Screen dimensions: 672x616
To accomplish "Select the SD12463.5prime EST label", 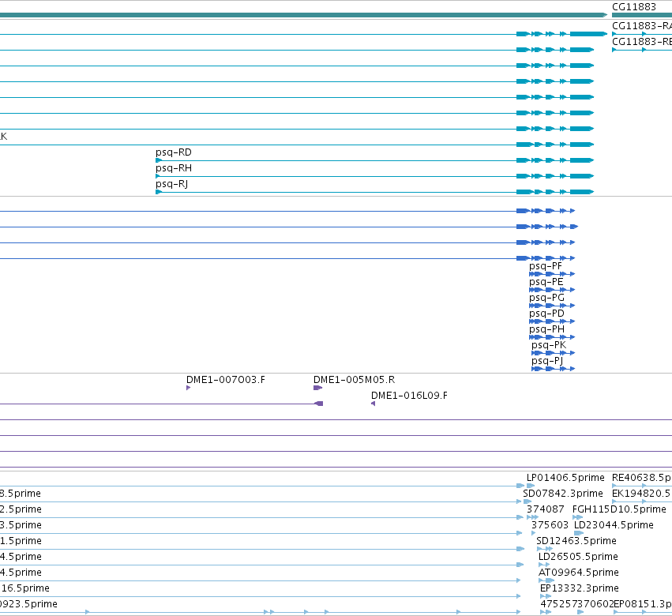I will (x=576, y=542).
